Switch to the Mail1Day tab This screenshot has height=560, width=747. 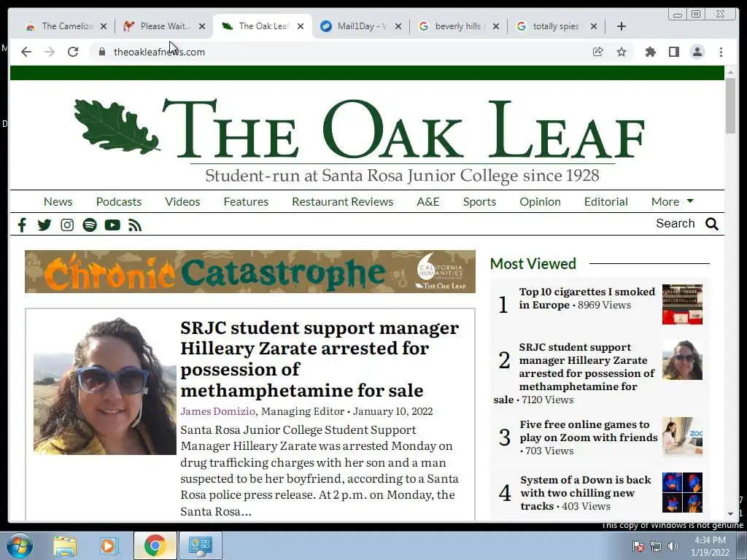pos(362,26)
